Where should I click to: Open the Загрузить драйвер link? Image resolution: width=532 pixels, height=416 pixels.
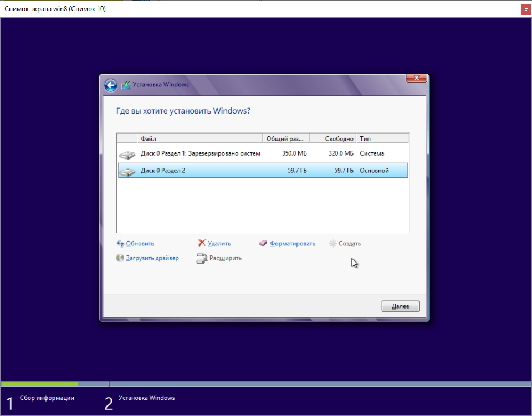[x=152, y=258]
